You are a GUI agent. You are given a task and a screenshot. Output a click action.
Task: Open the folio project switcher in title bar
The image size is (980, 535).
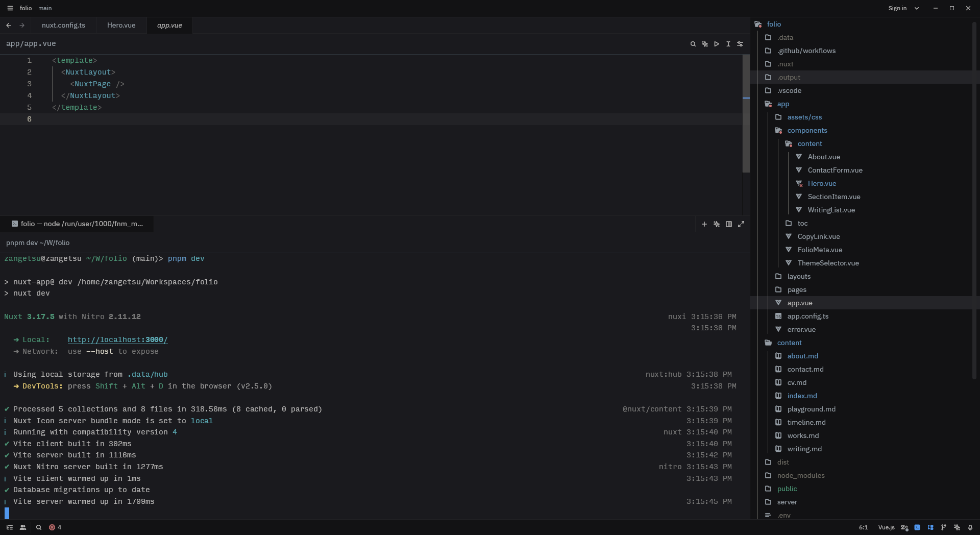(x=26, y=8)
